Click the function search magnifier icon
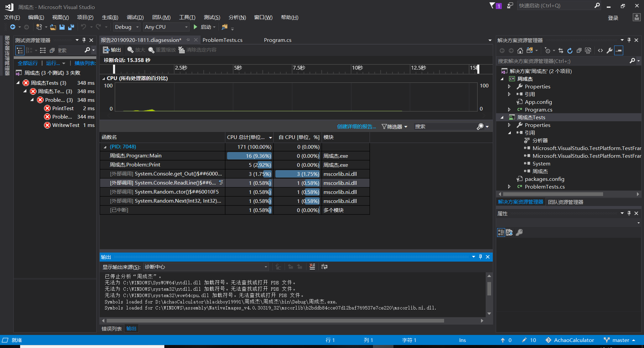Viewport: 644px width, 348px height. pyautogui.click(x=480, y=127)
